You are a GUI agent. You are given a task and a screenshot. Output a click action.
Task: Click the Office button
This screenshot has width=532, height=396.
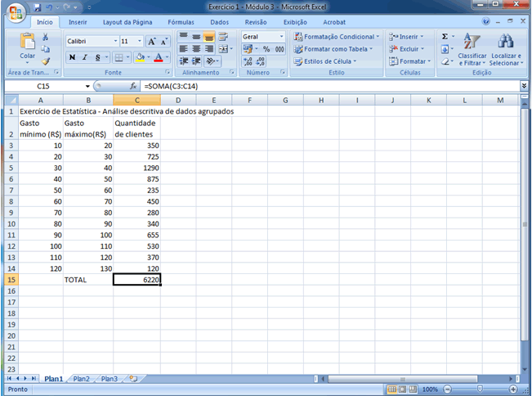(x=14, y=14)
